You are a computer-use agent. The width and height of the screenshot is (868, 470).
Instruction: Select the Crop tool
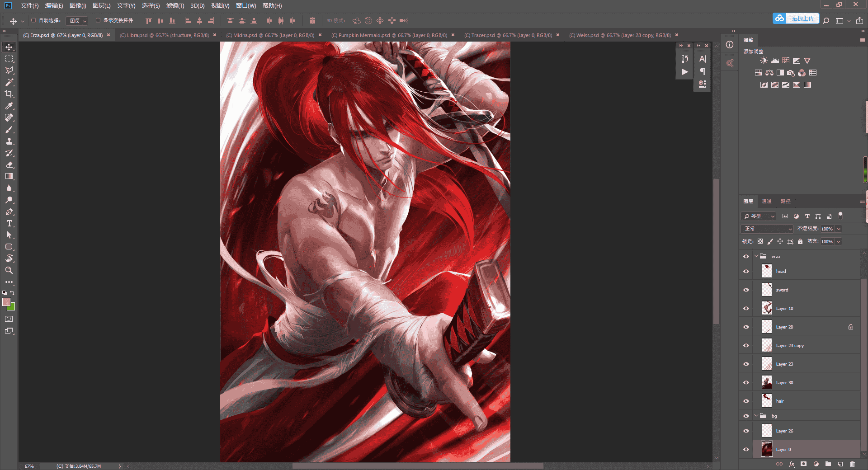tap(9, 94)
